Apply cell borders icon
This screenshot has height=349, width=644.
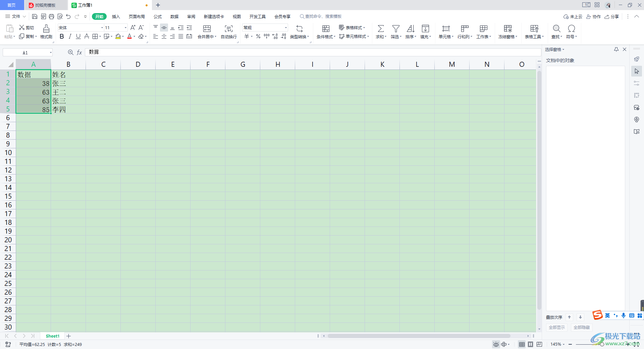point(95,36)
